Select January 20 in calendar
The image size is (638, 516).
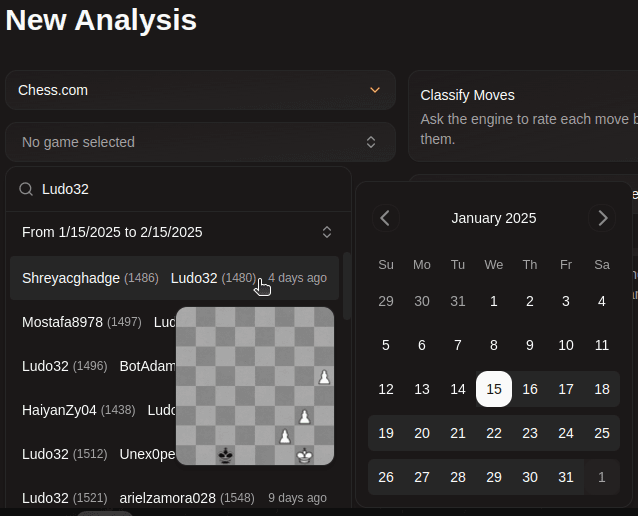coord(422,433)
